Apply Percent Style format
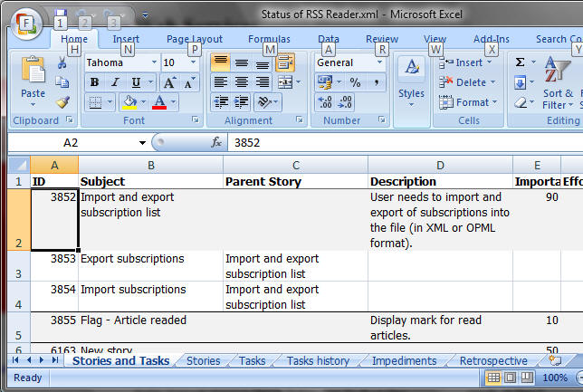Image resolution: width=583 pixels, height=392 pixels. (x=355, y=82)
